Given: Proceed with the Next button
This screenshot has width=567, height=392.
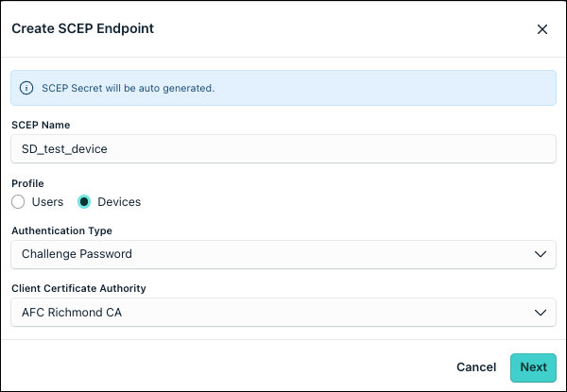Looking at the screenshot, I should click(x=533, y=367).
